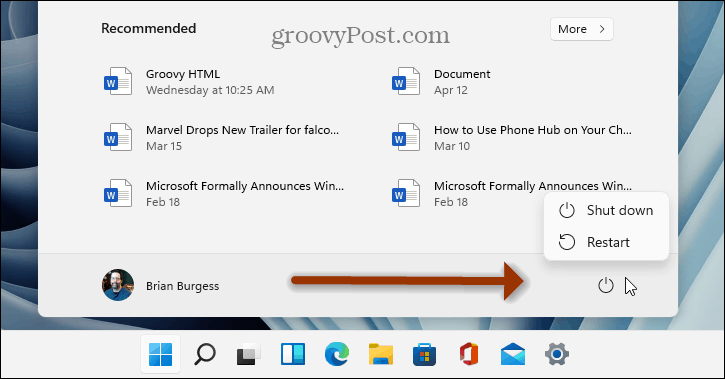Choose Shut down from the power menu
The width and height of the screenshot is (725, 379).
(x=607, y=210)
